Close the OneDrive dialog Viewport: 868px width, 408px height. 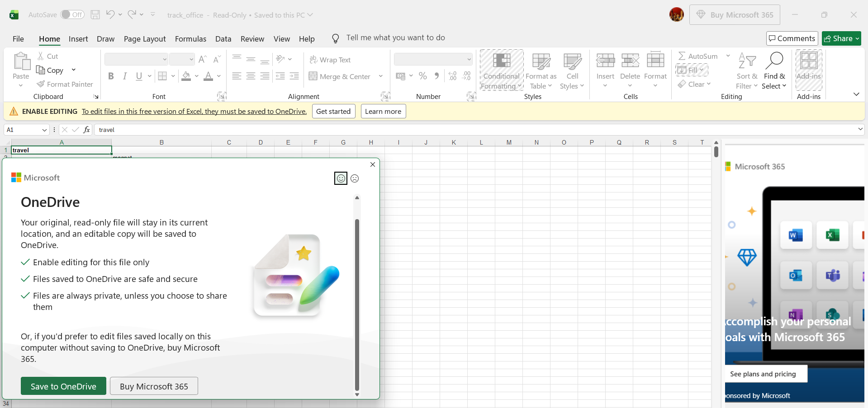pos(373,164)
